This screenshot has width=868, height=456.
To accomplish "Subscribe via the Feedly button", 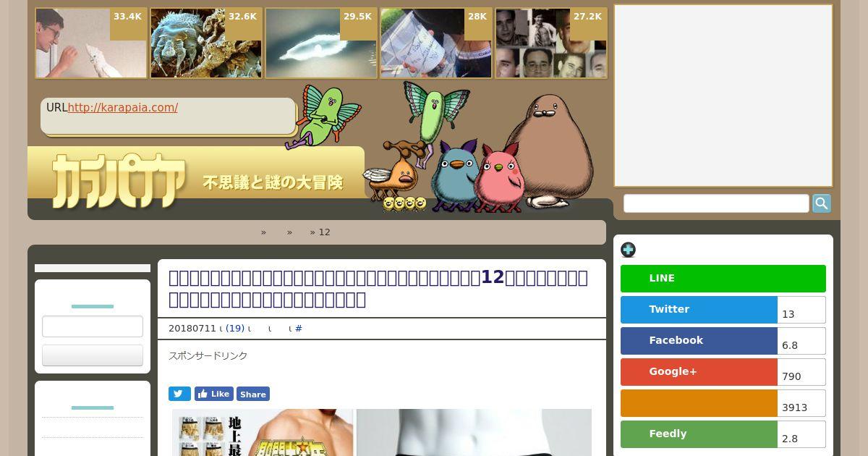I will coord(699,434).
